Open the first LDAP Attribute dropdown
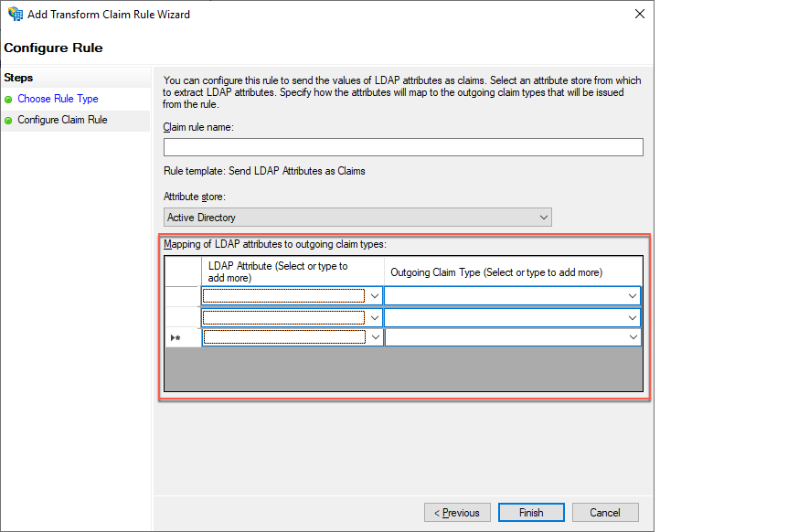This screenshot has width=809, height=532. click(x=375, y=295)
